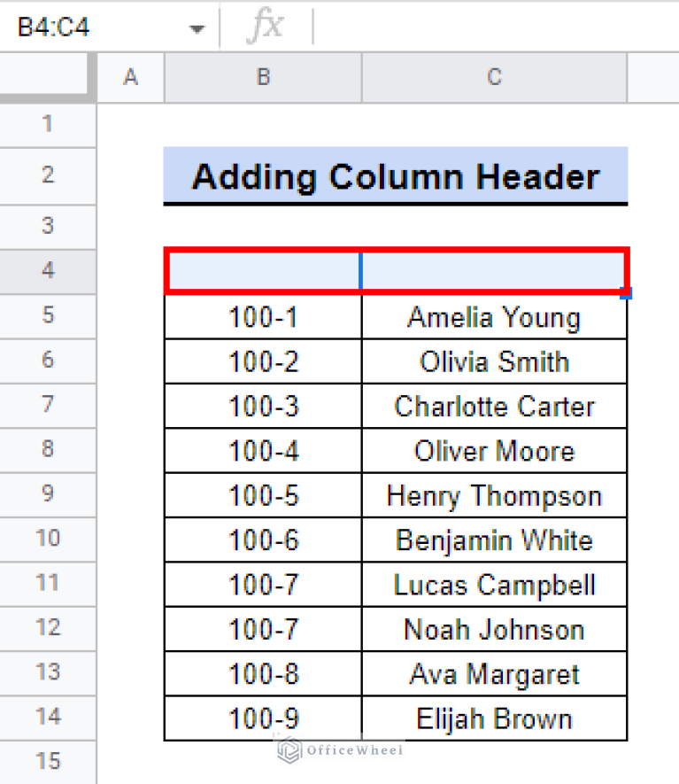
Task: Select the row 4 header
Action: click(48, 271)
